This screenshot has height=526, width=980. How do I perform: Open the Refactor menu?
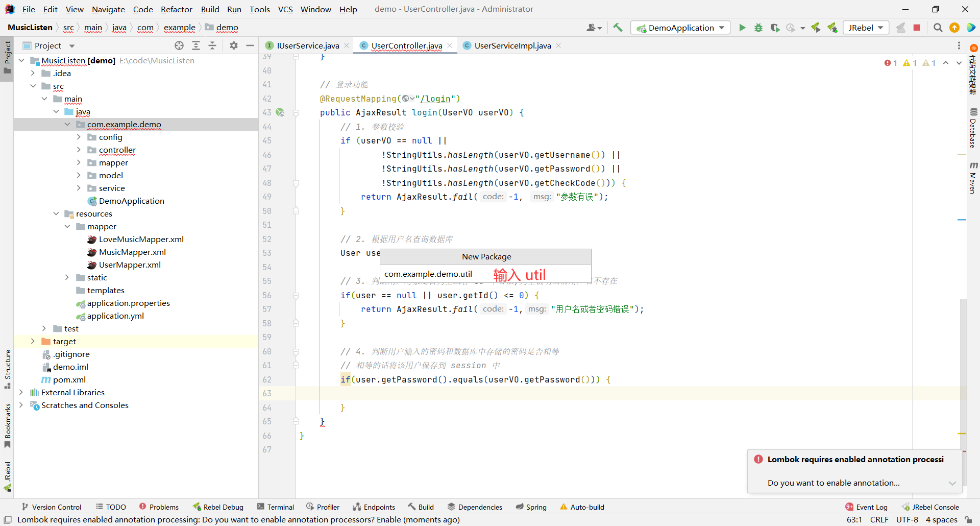point(176,9)
